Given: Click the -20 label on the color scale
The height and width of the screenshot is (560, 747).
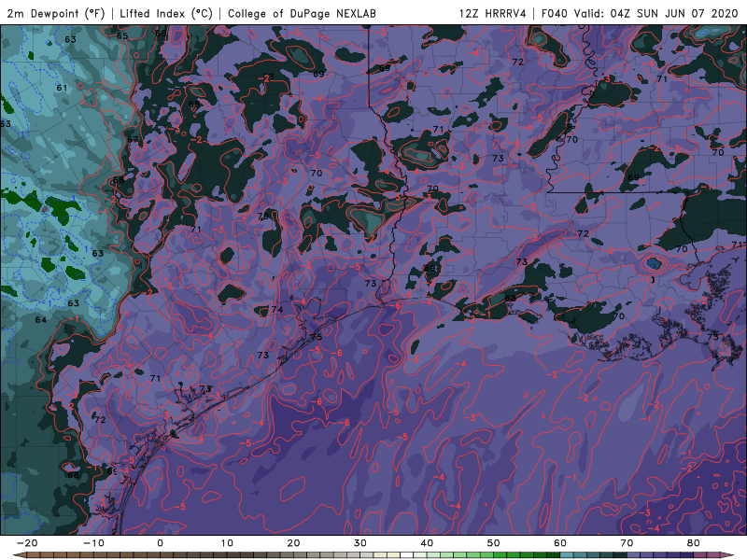Looking at the screenshot, I should coord(27,543).
